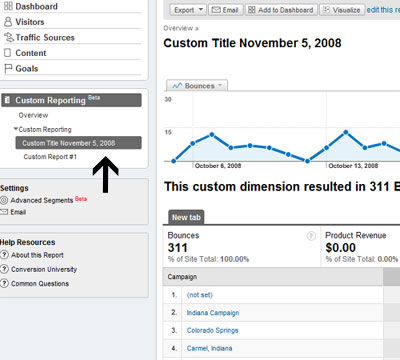
Task: Click help icon beside Conversion University
Action: pos(4,269)
